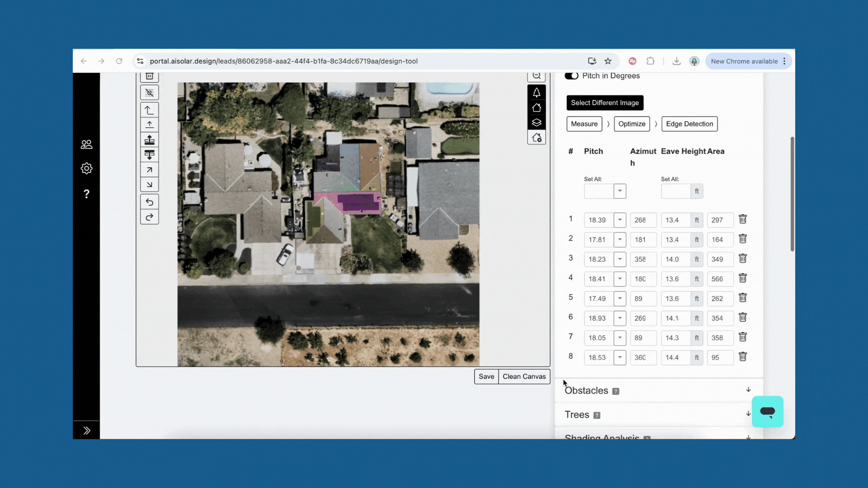Click the house with x-mark tool
868x488 pixels.
click(537, 137)
